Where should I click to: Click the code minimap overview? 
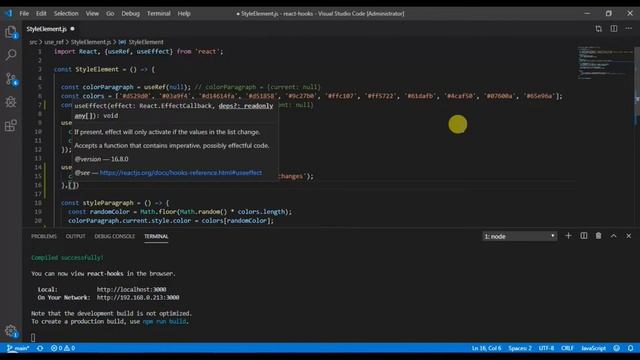pos(604,62)
